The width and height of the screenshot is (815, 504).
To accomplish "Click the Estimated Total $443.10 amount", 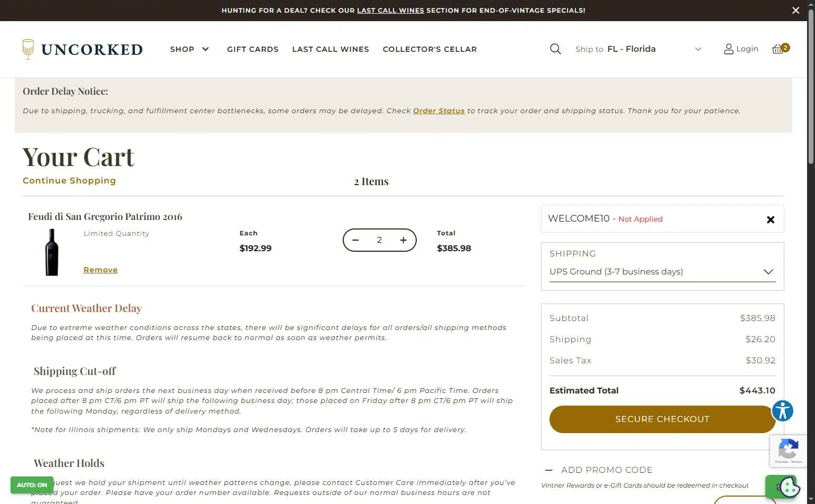I will point(757,390).
